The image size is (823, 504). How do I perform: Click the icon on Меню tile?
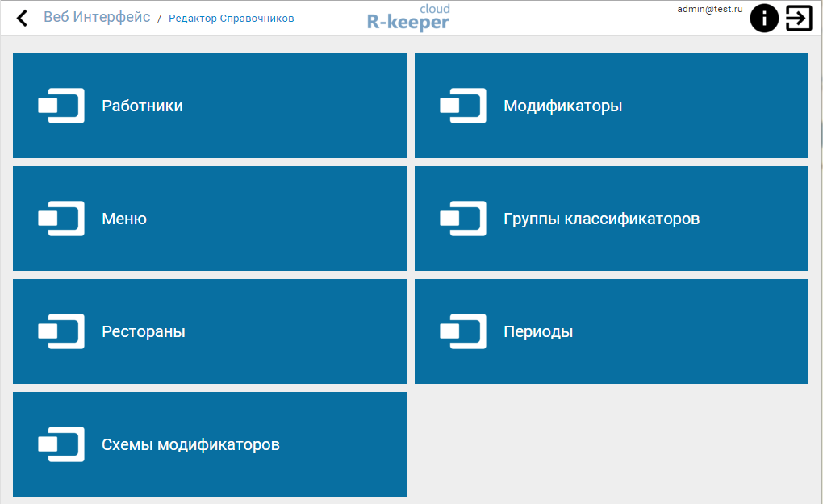pyautogui.click(x=61, y=219)
